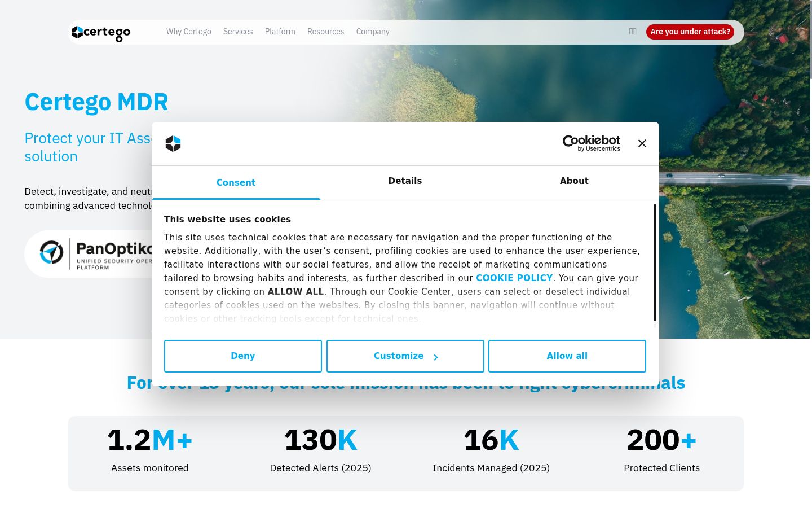The width and height of the screenshot is (812, 508).
Task: Follow the COOKIE POLICY link
Action: pos(514,278)
